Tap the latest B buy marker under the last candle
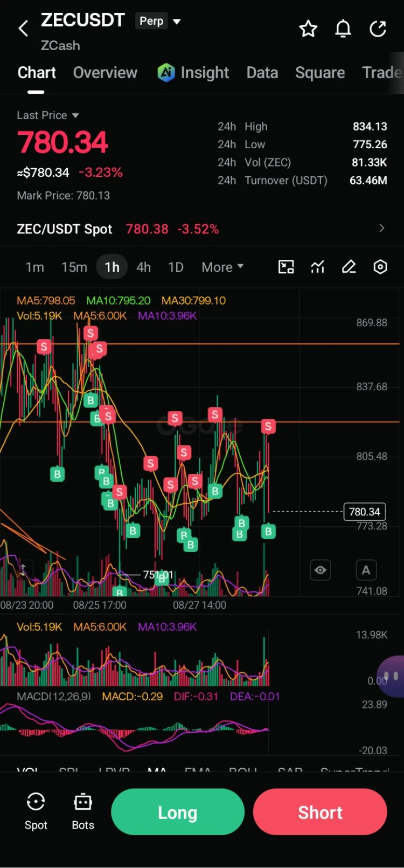 268,532
